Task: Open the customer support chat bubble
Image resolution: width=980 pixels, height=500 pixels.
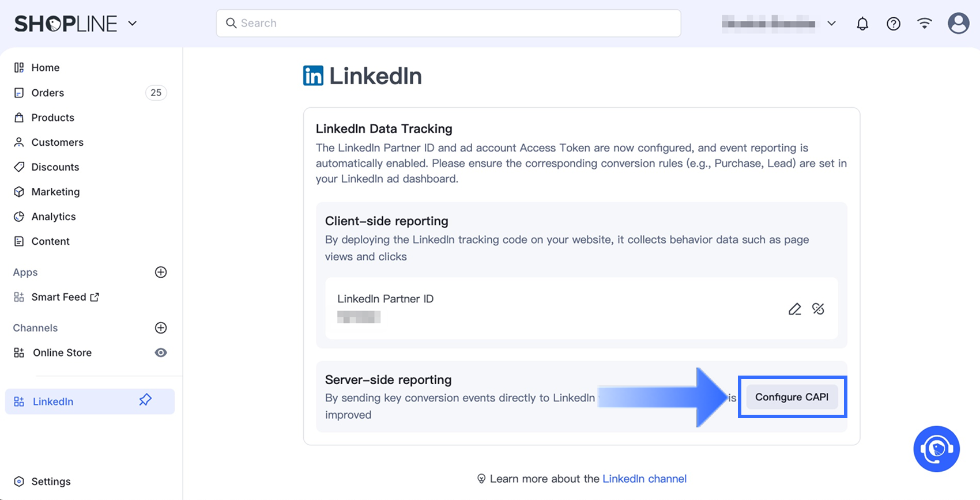Action: click(936, 449)
